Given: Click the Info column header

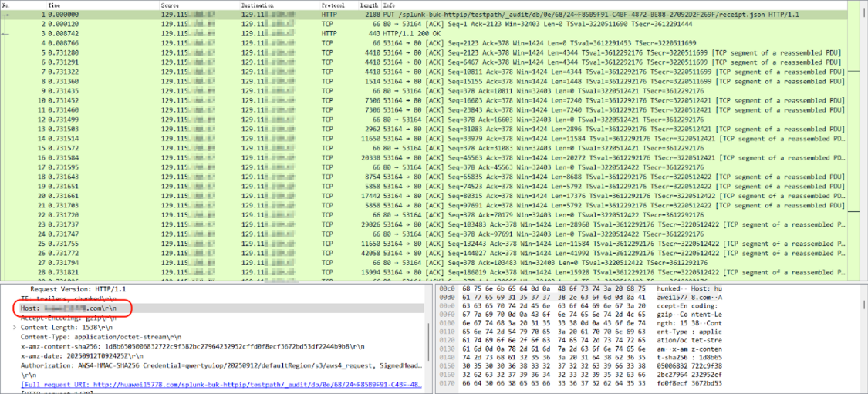Looking at the screenshot, I should 390,5.
